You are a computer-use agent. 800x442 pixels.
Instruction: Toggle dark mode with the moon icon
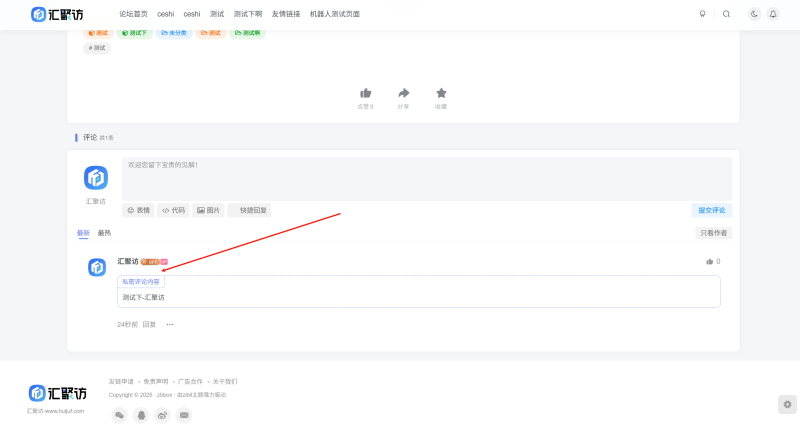click(x=754, y=14)
